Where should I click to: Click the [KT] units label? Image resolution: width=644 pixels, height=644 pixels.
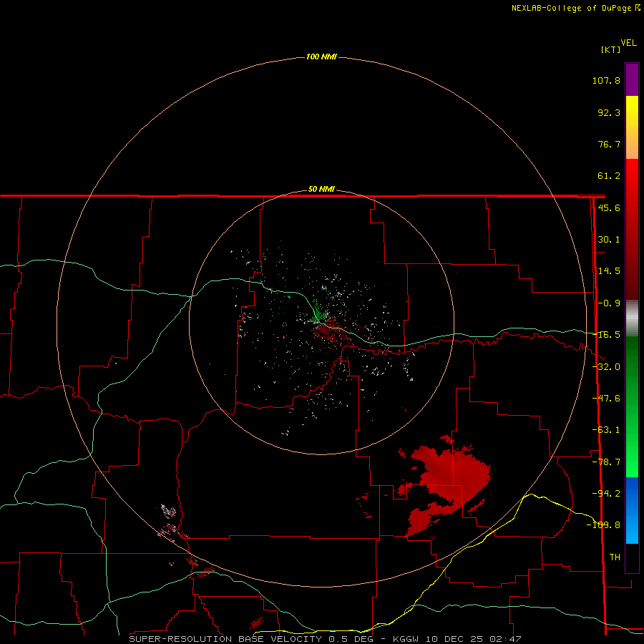pos(611,49)
